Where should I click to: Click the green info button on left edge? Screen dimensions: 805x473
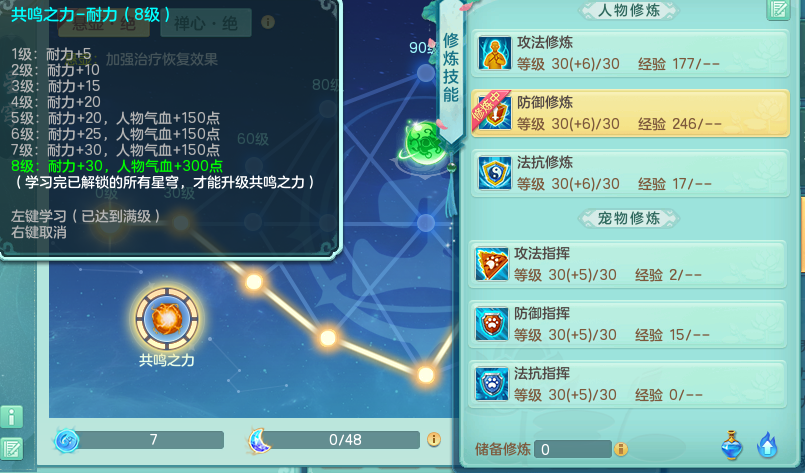11,417
